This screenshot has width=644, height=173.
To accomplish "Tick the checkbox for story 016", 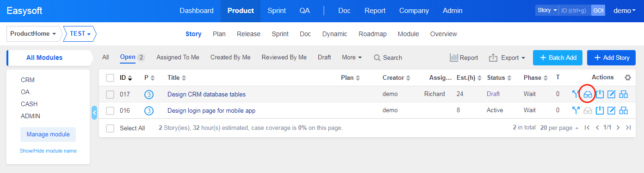I will tap(110, 111).
